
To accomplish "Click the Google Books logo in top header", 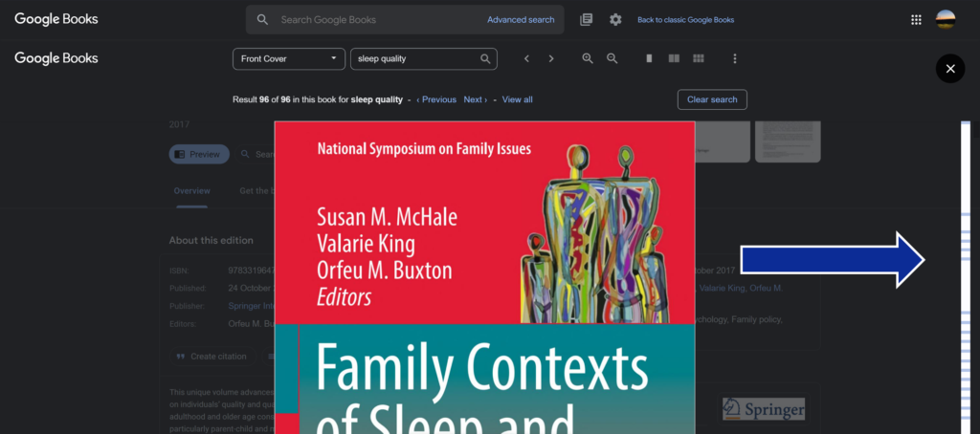I will click(56, 19).
